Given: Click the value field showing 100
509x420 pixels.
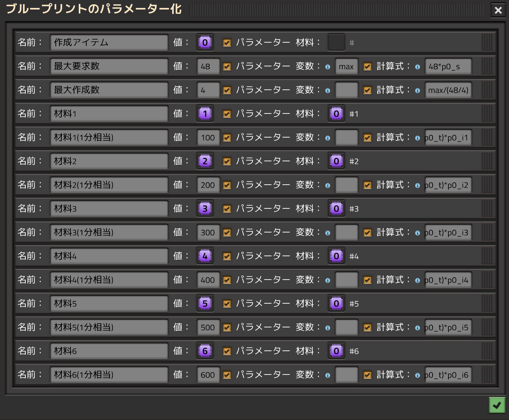Looking at the screenshot, I should (x=209, y=138).
